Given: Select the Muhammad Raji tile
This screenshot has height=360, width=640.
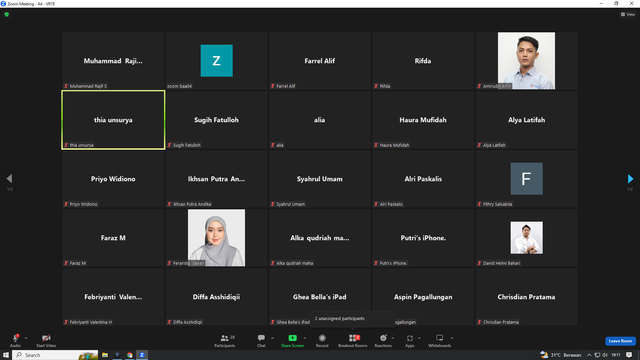Looking at the screenshot, I should pos(113,60).
